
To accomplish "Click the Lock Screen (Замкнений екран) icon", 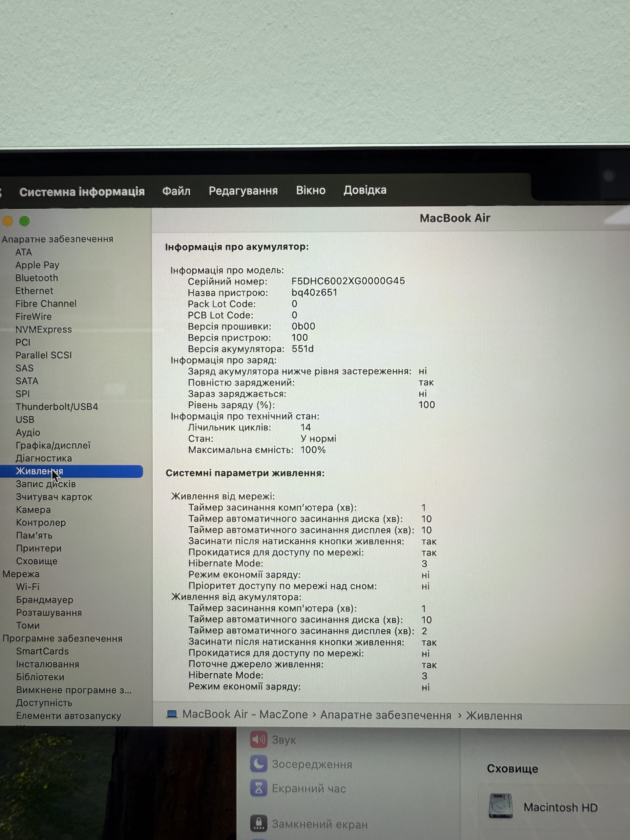I will (259, 823).
